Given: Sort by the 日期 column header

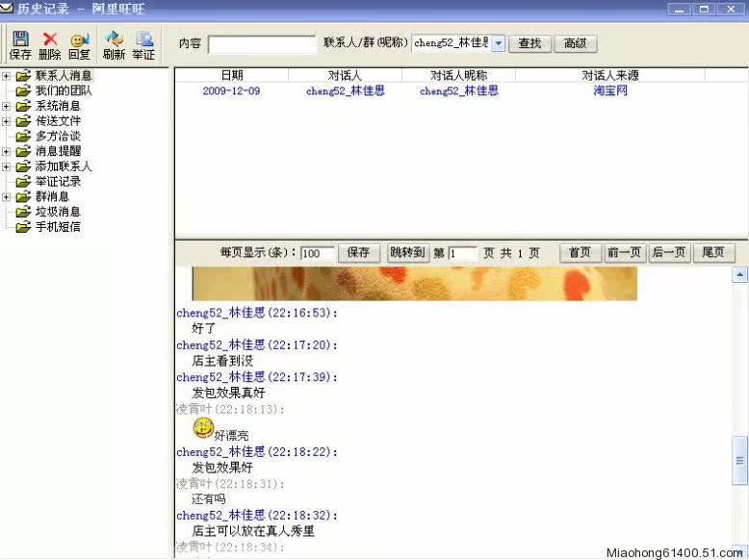Looking at the screenshot, I should 232,75.
